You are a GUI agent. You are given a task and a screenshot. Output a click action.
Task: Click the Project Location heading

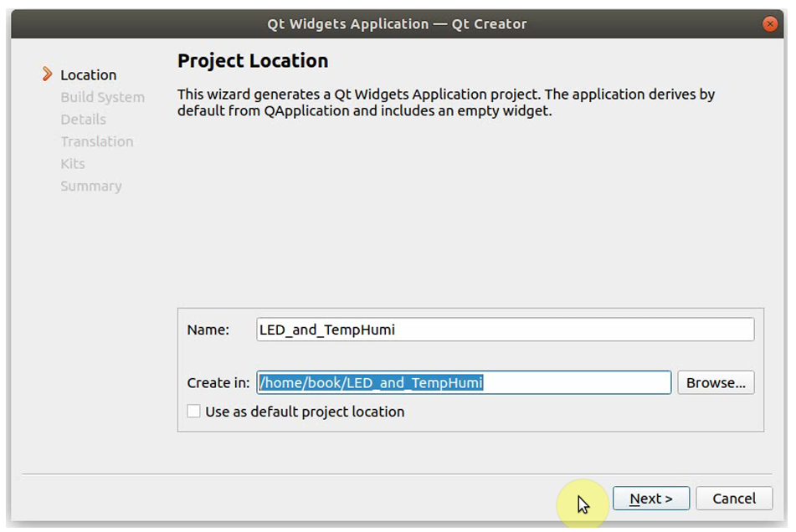253,61
